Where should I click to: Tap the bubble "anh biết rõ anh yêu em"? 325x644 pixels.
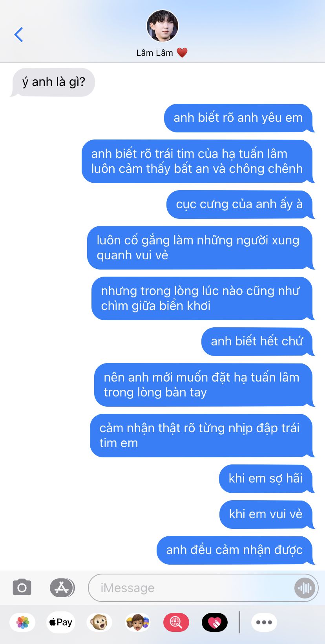238,118
